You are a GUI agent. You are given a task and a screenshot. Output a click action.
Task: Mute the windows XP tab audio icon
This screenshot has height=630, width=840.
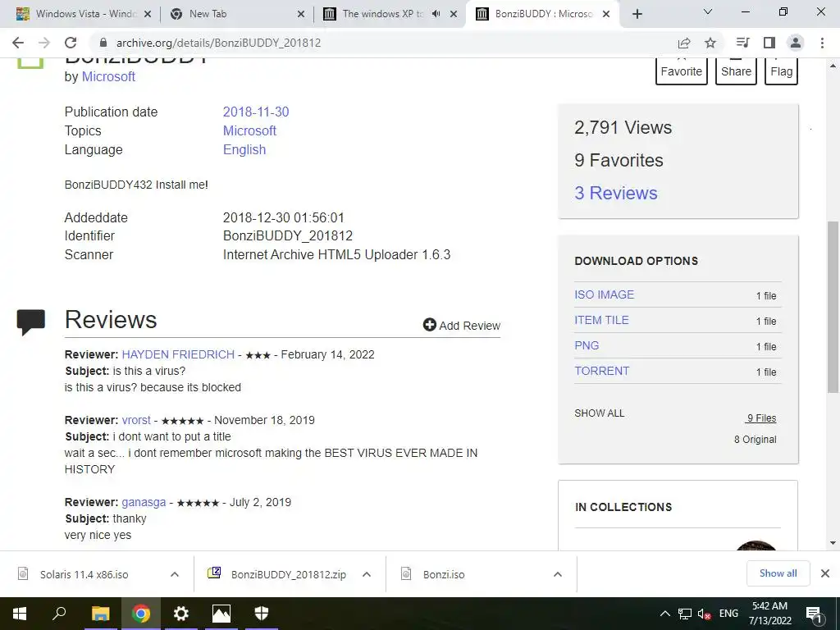[436, 14]
